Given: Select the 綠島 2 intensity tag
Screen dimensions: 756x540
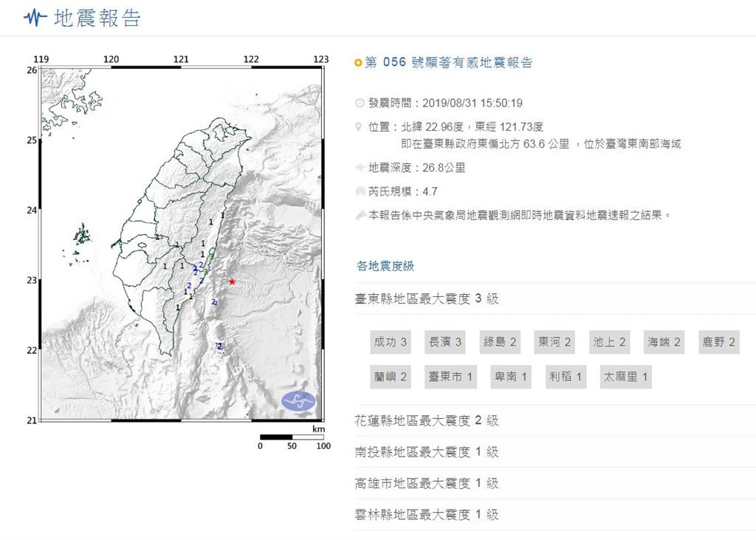Looking at the screenshot, I should (x=500, y=342).
